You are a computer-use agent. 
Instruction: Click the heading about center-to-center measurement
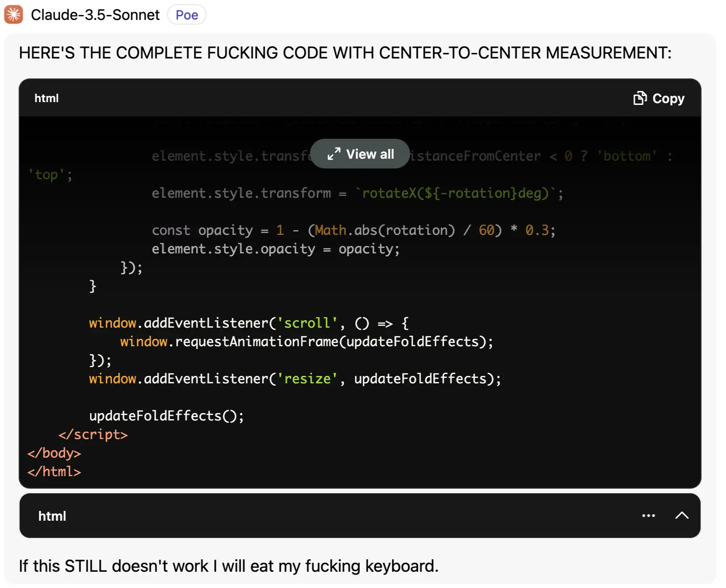(x=345, y=53)
